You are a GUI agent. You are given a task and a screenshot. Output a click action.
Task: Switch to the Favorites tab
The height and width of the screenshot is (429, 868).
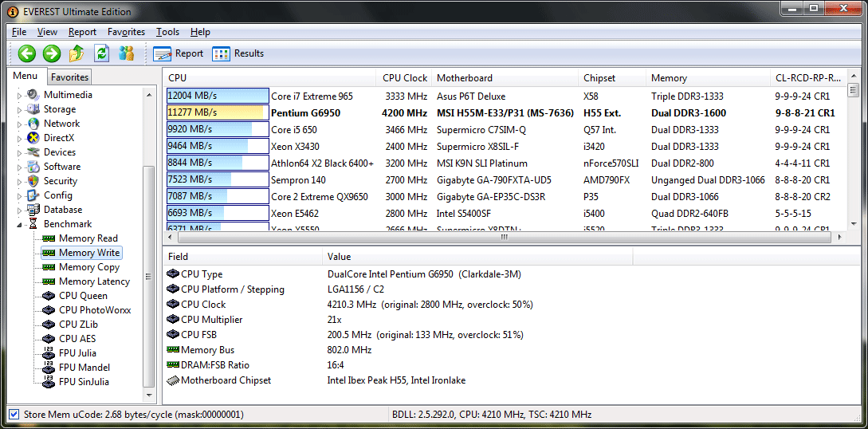[x=70, y=77]
